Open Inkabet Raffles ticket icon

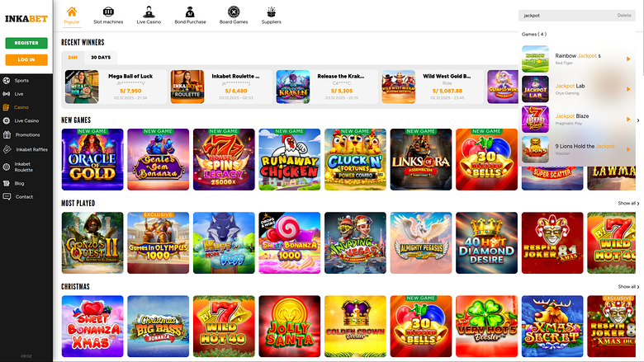(x=7, y=149)
